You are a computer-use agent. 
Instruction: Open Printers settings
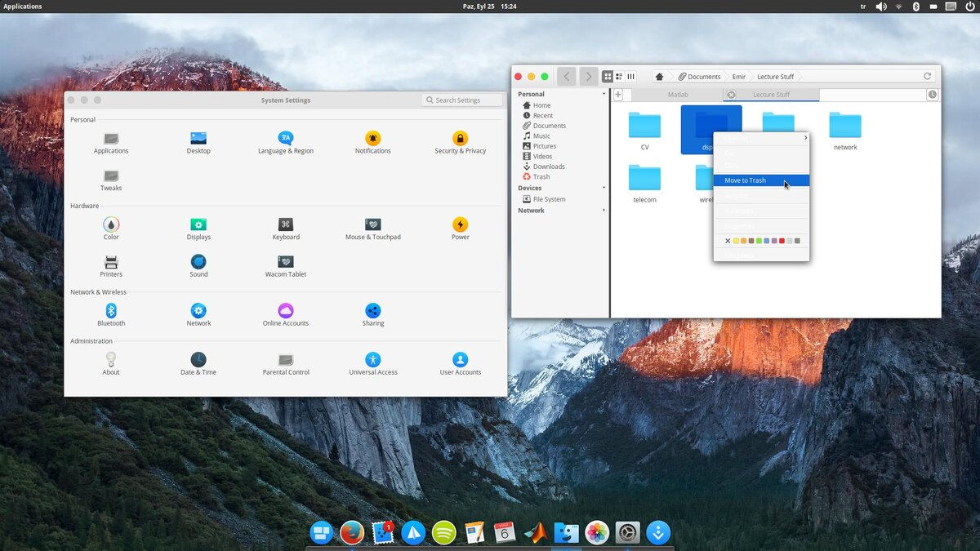pos(111,267)
